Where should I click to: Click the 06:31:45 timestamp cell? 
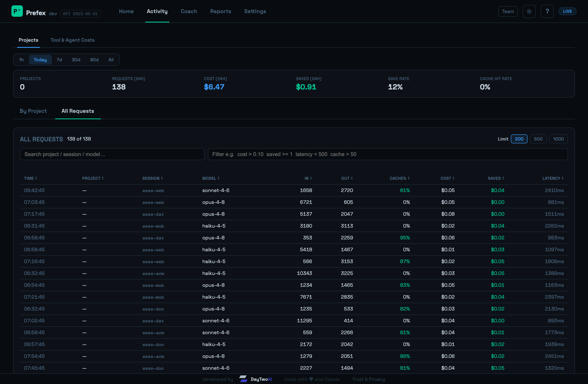coord(34,226)
